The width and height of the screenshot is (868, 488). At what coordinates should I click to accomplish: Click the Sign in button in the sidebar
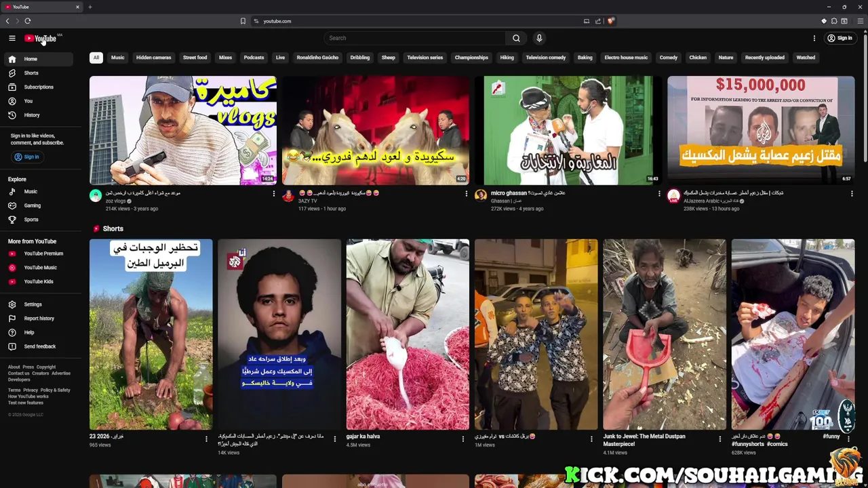27,157
